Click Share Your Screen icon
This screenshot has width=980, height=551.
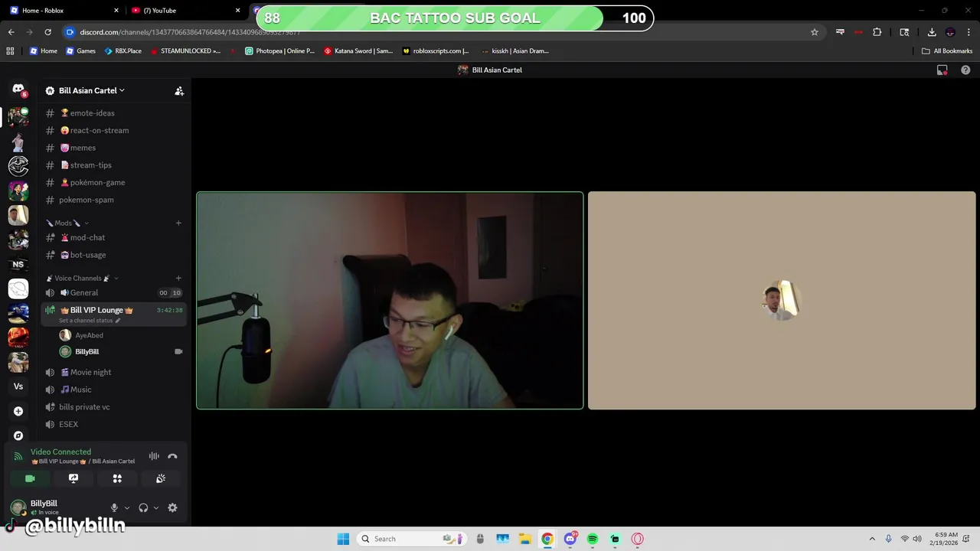pos(73,478)
